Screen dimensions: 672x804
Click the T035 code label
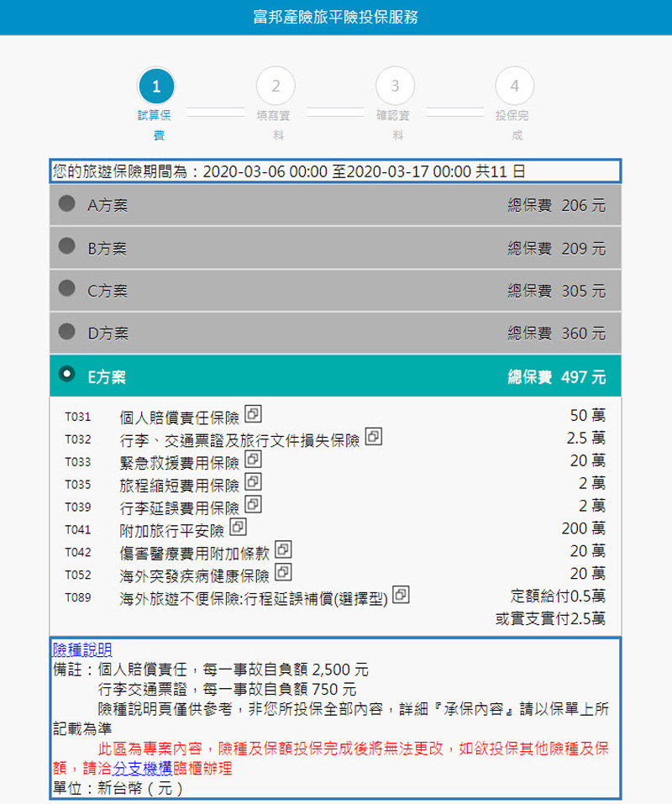pyautogui.click(x=78, y=485)
